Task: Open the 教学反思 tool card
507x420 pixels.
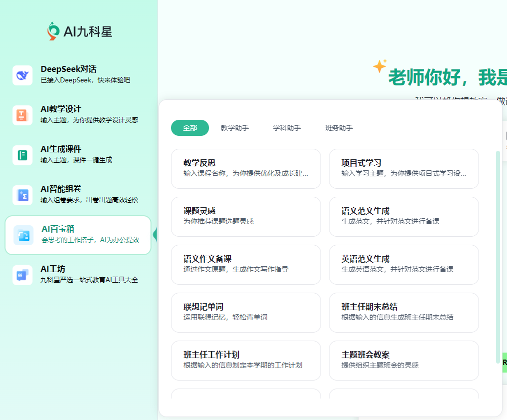Action: pyautogui.click(x=246, y=169)
